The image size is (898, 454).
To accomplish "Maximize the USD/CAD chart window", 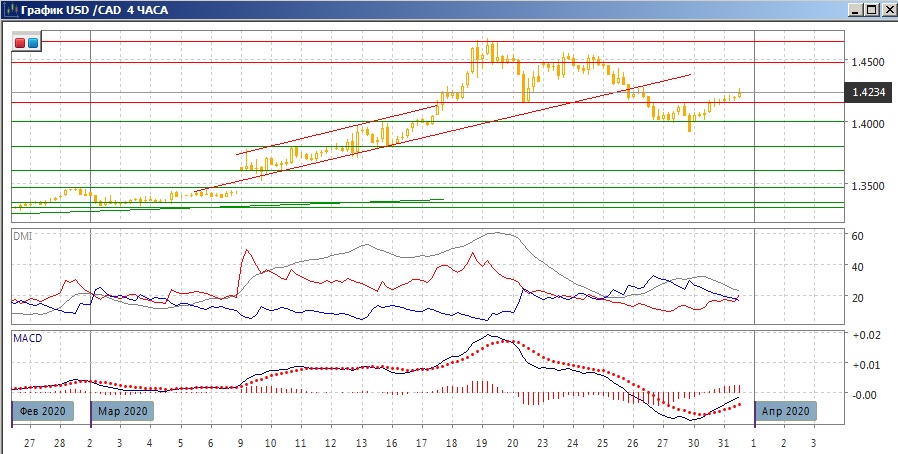I will (871, 10).
